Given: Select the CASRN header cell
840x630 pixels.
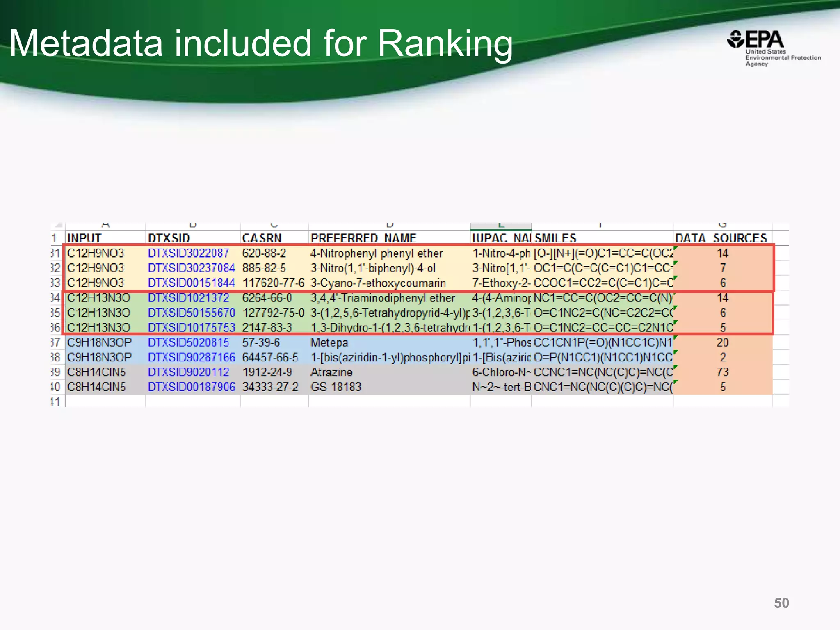Looking at the screenshot, I should [x=274, y=238].
